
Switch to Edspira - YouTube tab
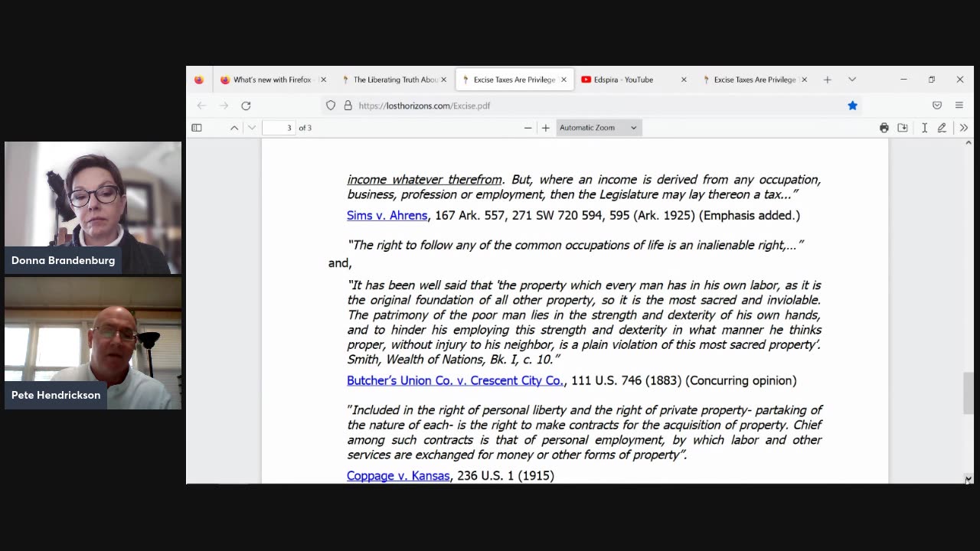634,80
